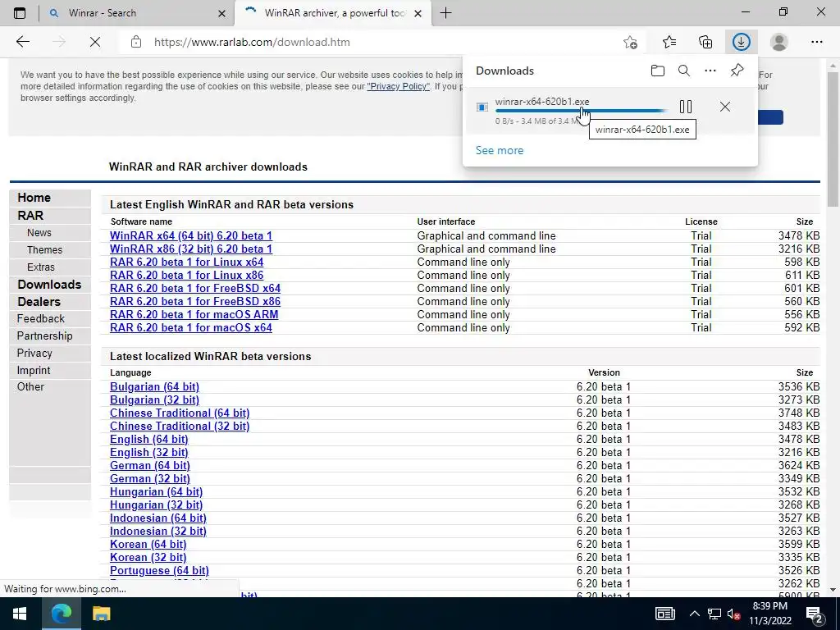This screenshot has height=630, width=840.
Task: Go back to previous page
Action: pyautogui.click(x=22, y=42)
